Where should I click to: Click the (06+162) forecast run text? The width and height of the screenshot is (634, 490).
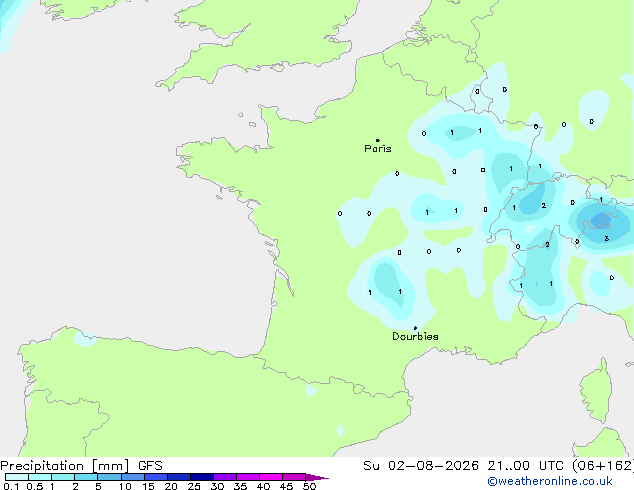[602, 466]
